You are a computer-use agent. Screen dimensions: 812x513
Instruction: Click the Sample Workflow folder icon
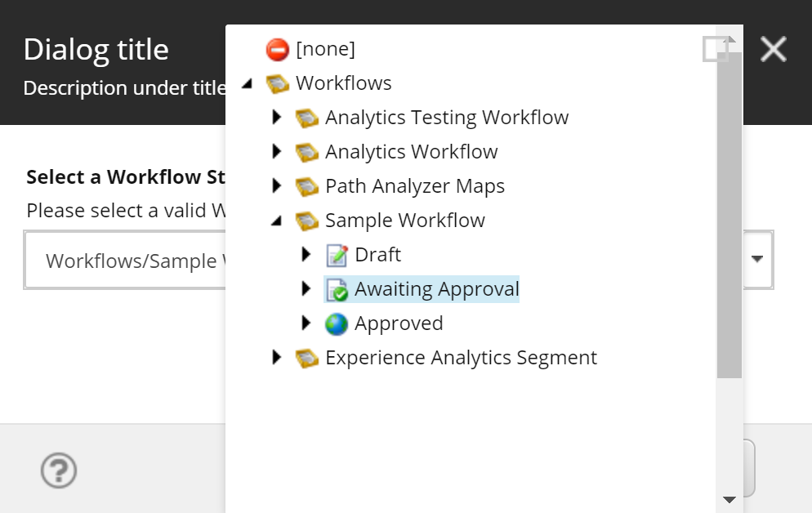pos(307,220)
